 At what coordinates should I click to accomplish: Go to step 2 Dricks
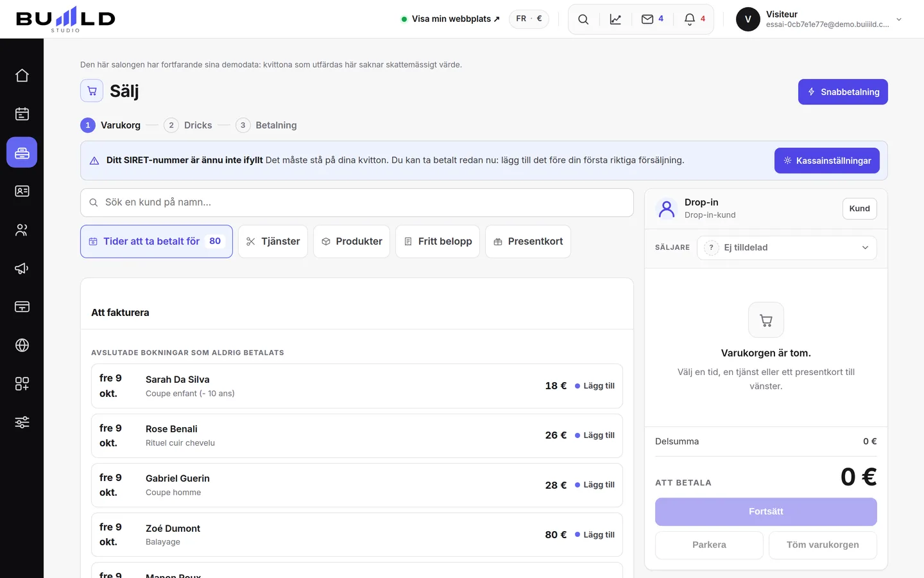(188, 125)
